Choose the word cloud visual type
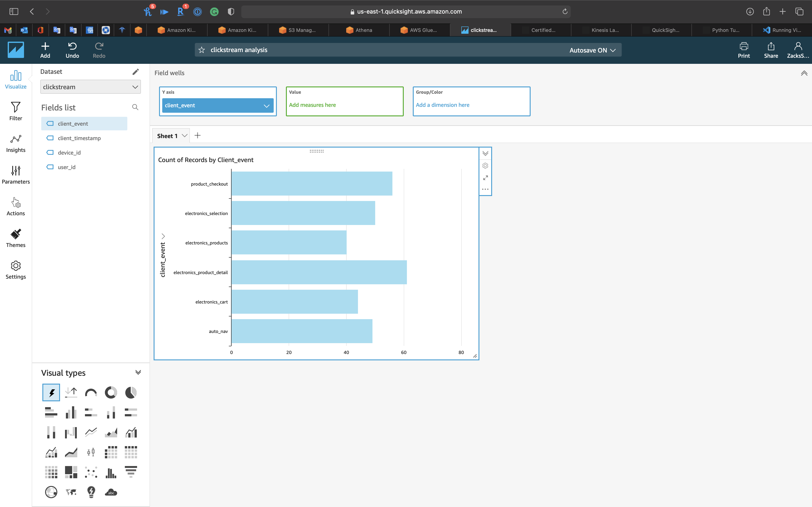Image resolution: width=812 pixels, height=507 pixels. point(111,492)
